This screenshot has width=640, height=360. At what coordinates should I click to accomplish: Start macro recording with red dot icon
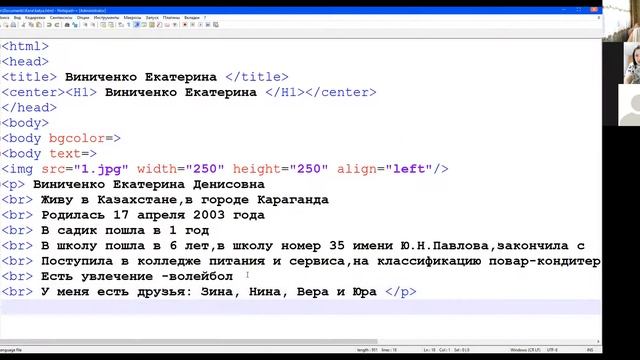[x=185, y=25]
